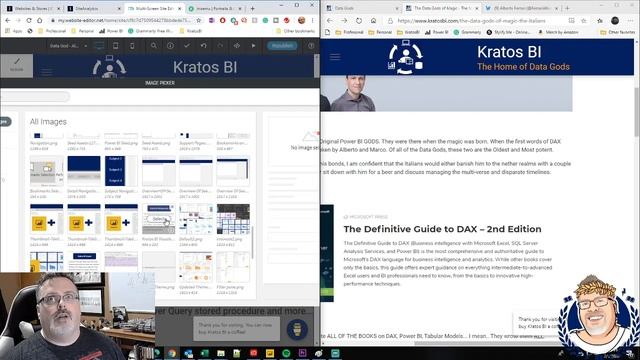
Task: Switch to tablet view in editor toolbar
Action: 116,46
